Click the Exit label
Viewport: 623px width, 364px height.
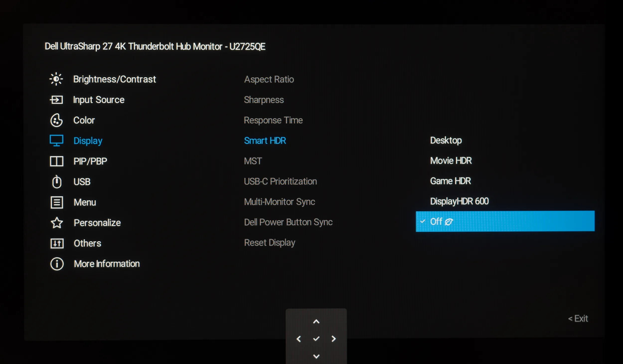[x=578, y=319]
